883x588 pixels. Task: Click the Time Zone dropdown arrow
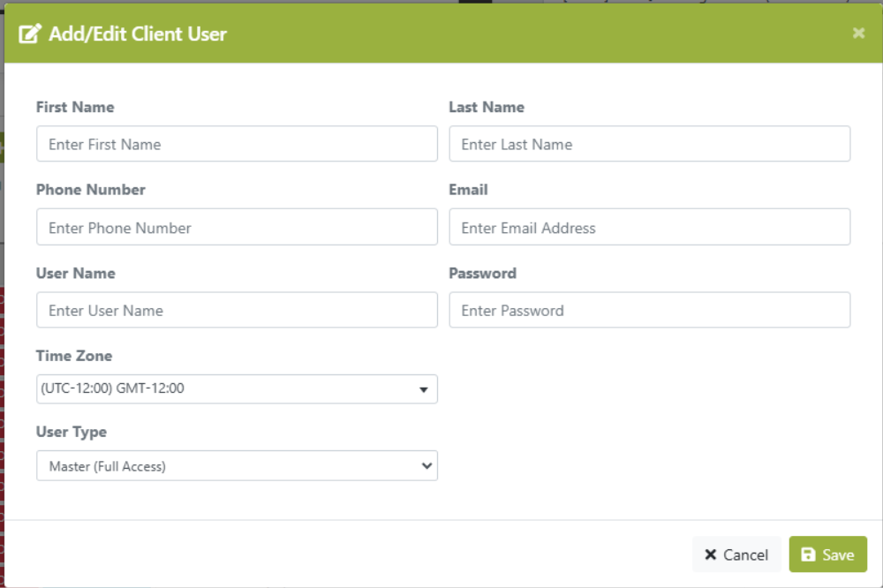coord(423,389)
